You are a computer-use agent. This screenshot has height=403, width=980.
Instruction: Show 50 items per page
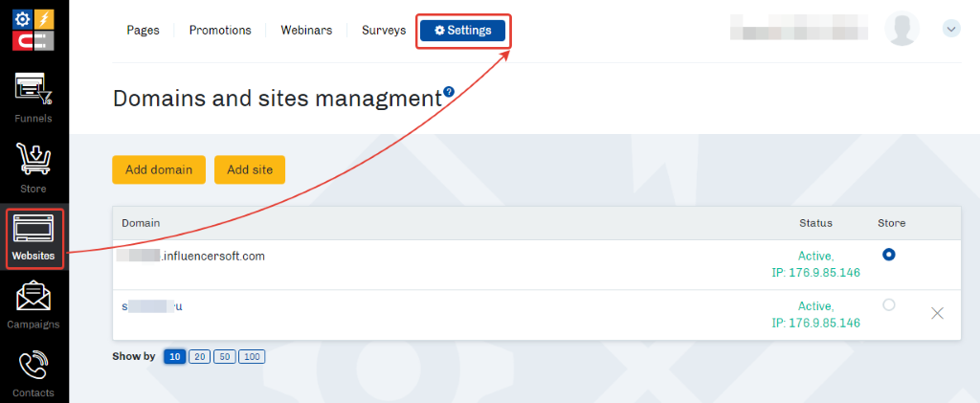[x=226, y=357]
